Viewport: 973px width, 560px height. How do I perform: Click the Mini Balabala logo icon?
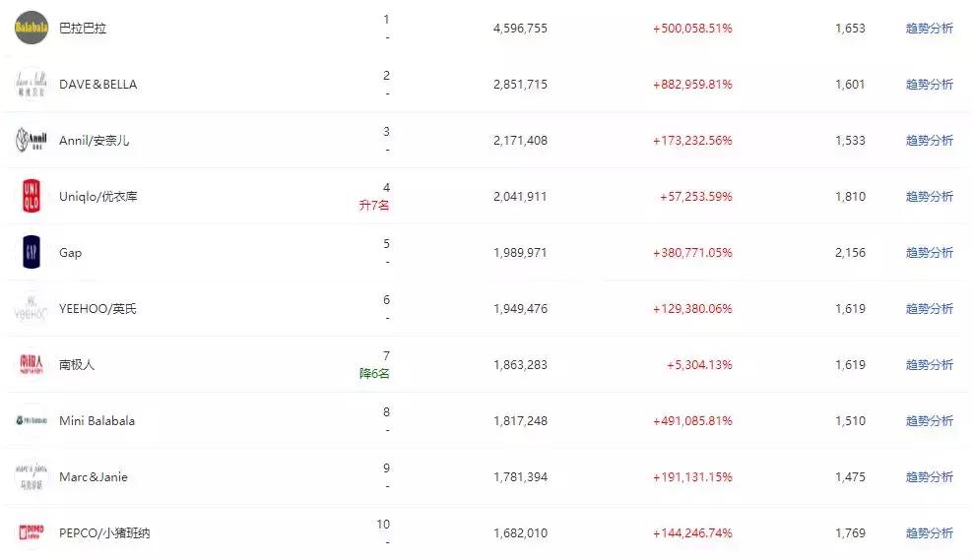coord(31,421)
